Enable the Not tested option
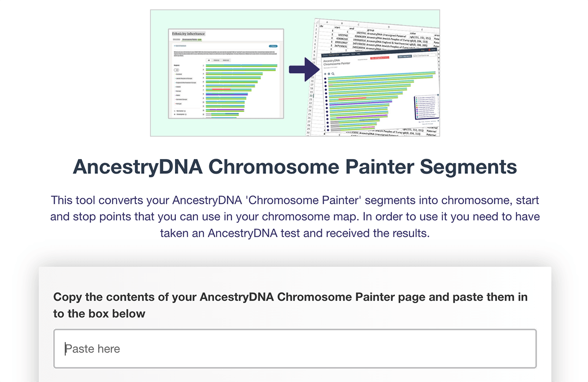Viewport: 588px width, 382px height. coord(181,111)
